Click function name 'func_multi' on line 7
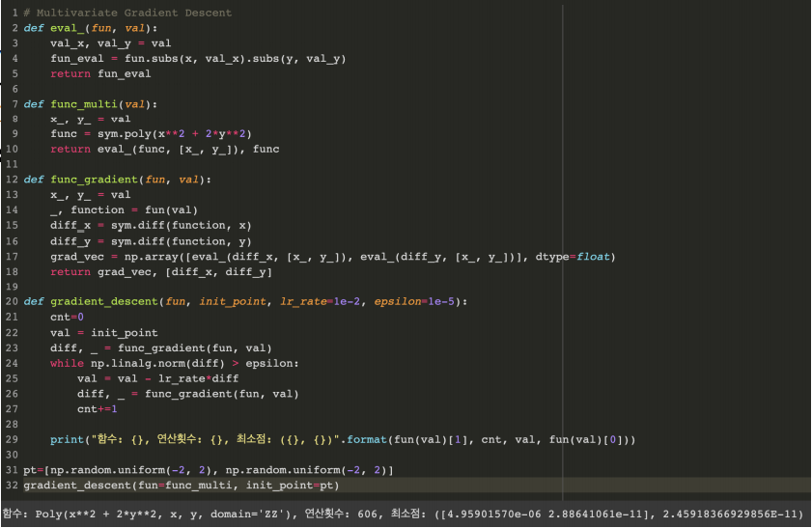The width and height of the screenshot is (812, 528). pos(84,104)
